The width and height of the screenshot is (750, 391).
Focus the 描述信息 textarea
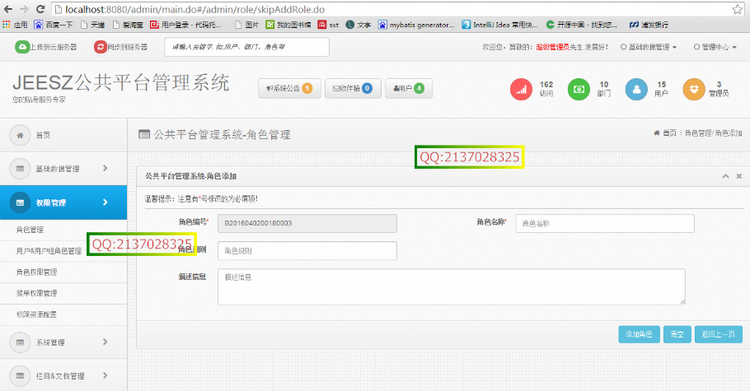tap(452, 287)
